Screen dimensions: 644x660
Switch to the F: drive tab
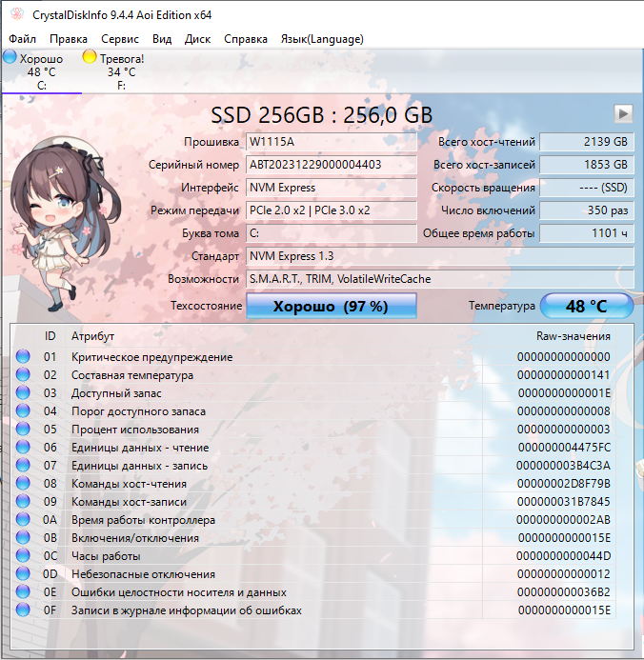pos(120,71)
